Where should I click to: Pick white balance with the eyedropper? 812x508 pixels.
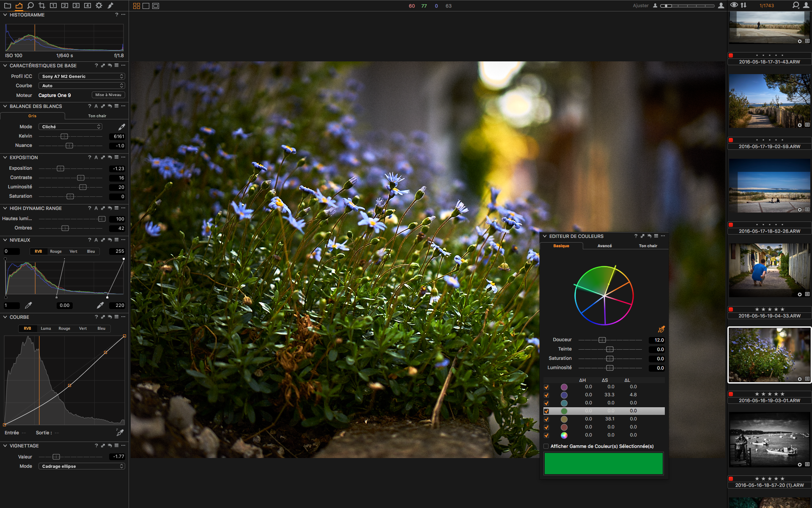[x=122, y=127]
